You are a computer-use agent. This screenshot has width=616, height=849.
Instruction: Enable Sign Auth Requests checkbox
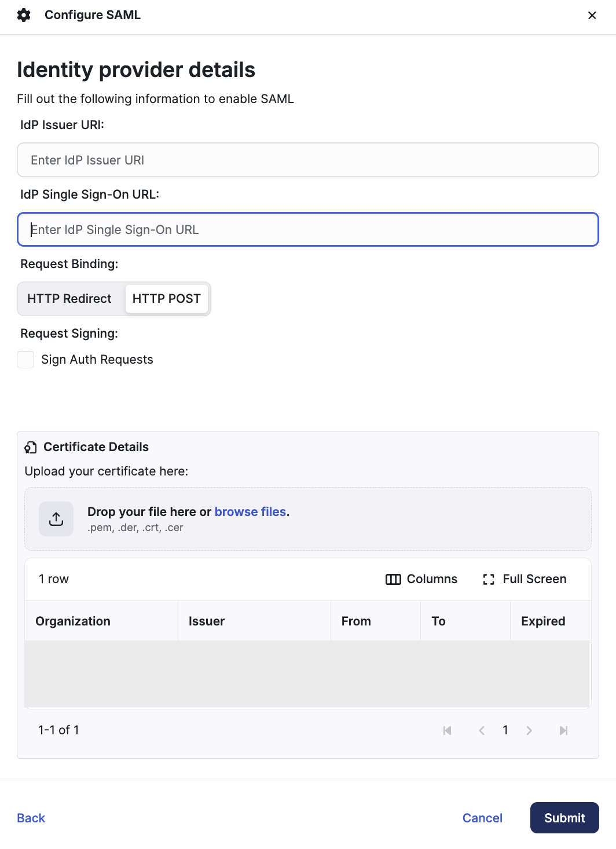[25, 360]
